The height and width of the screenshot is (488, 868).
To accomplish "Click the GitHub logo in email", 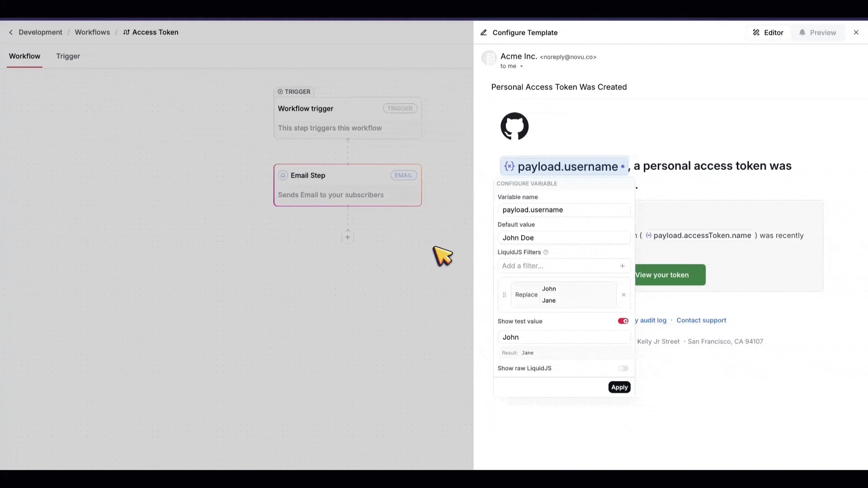I will click(514, 126).
